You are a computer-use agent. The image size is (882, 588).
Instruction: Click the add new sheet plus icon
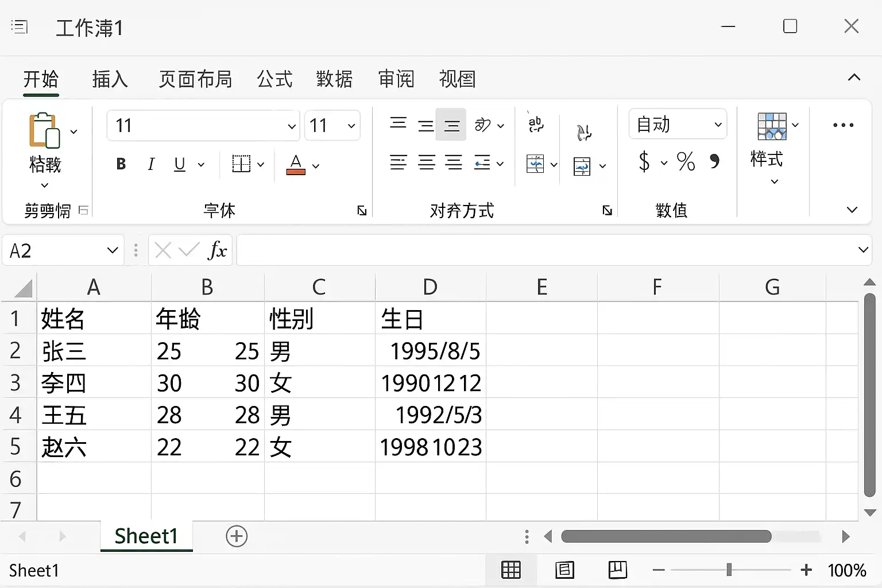point(237,536)
